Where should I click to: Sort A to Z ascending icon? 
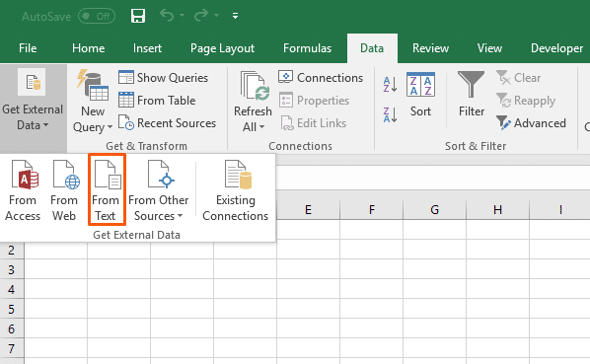coord(390,85)
